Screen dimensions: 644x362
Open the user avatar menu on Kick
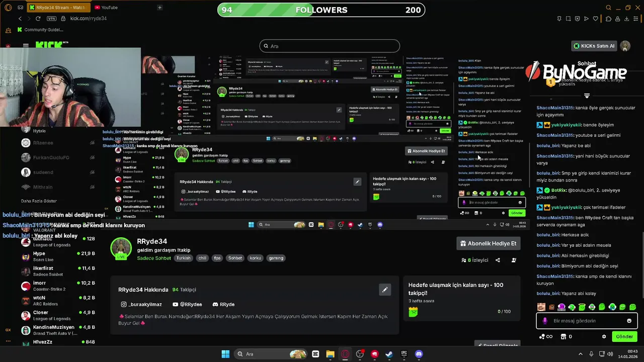(x=625, y=46)
